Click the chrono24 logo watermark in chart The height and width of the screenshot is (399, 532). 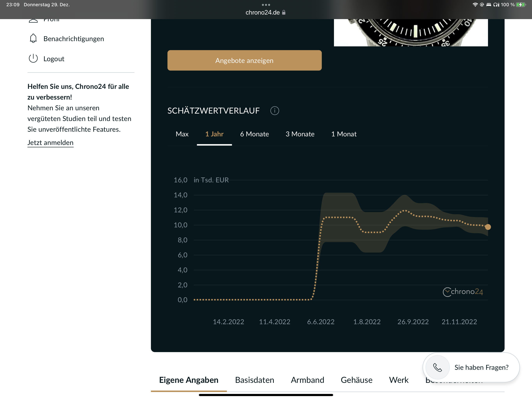(463, 292)
